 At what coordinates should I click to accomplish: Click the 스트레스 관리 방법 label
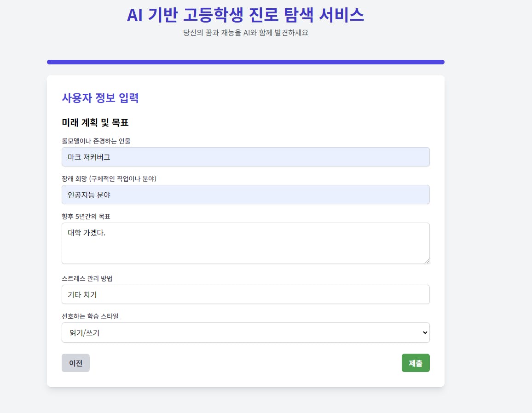point(87,279)
